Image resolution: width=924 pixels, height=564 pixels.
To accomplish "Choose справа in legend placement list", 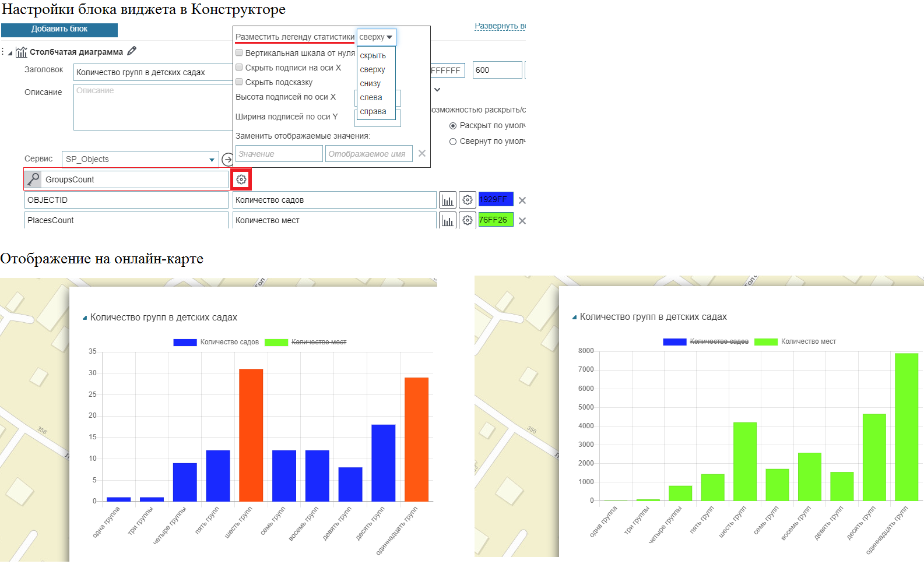I will pyautogui.click(x=373, y=111).
